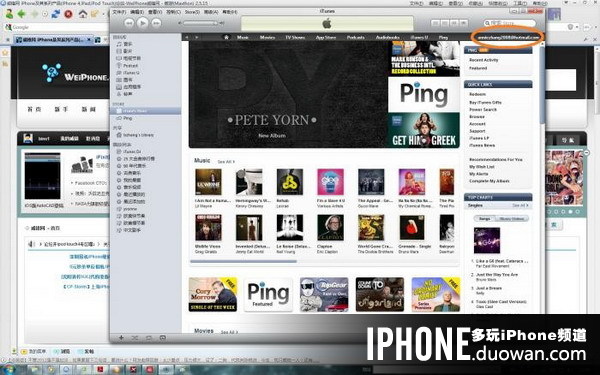This screenshot has height=375, width=600.
Task: Click the Account quick link
Action: pyautogui.click(x=477, y=124)
